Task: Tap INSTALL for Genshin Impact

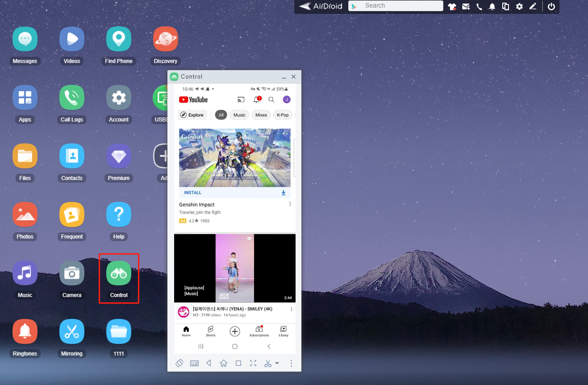Action: (x=192, y=192)
